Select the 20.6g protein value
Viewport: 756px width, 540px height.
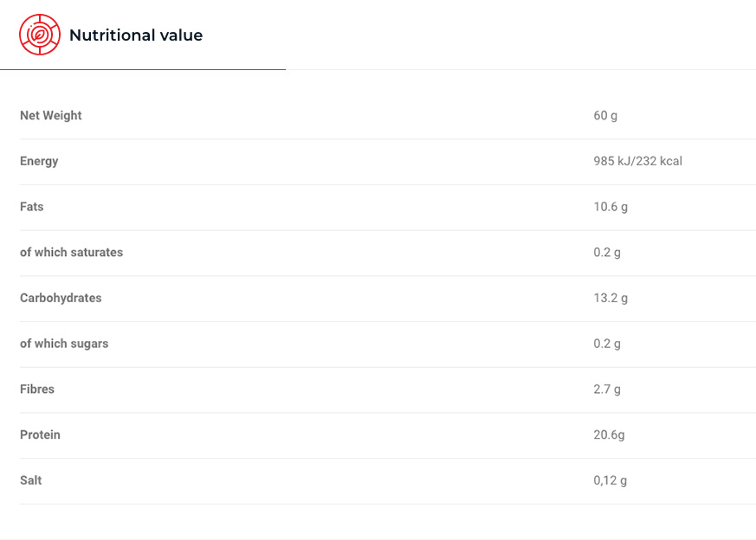pos(609,435)
